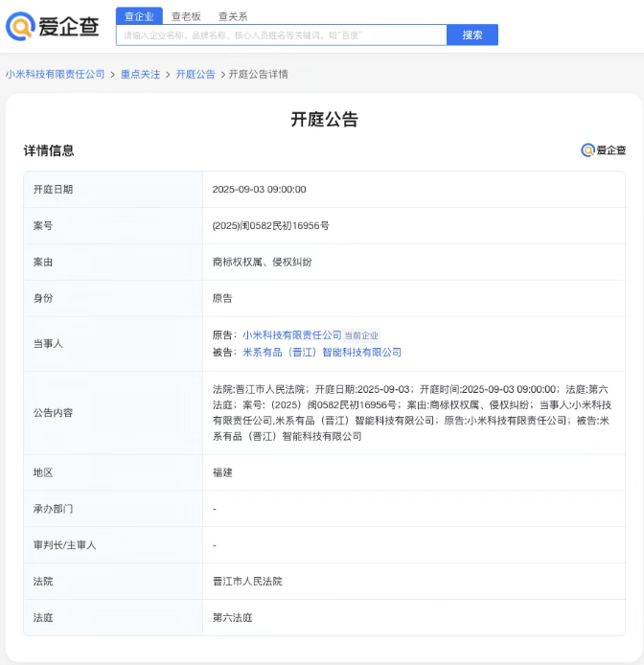
Task: Select the 查企业 tab
Action: click(139, 16)
